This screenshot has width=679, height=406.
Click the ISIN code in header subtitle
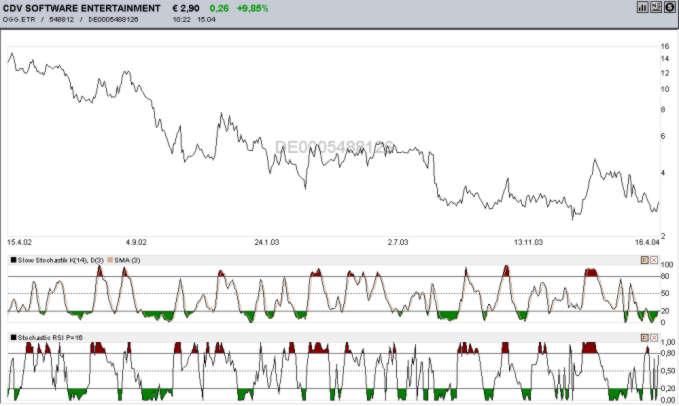[113, 19]
